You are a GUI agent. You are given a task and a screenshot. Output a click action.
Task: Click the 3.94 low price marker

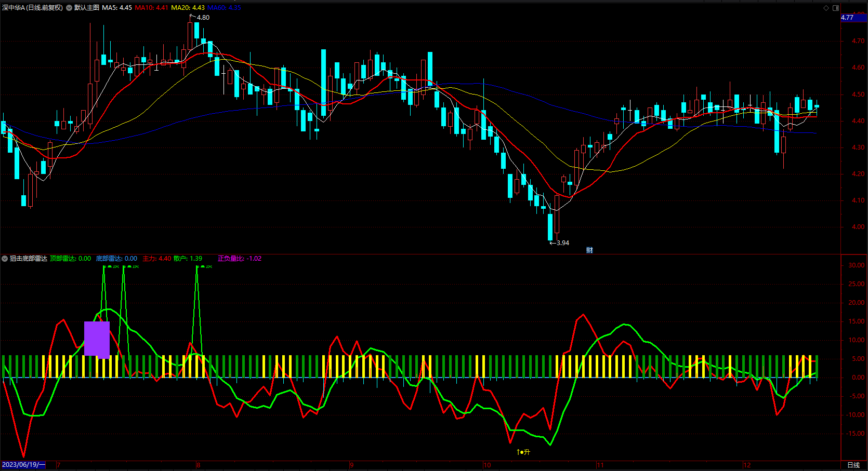[562, 243]
